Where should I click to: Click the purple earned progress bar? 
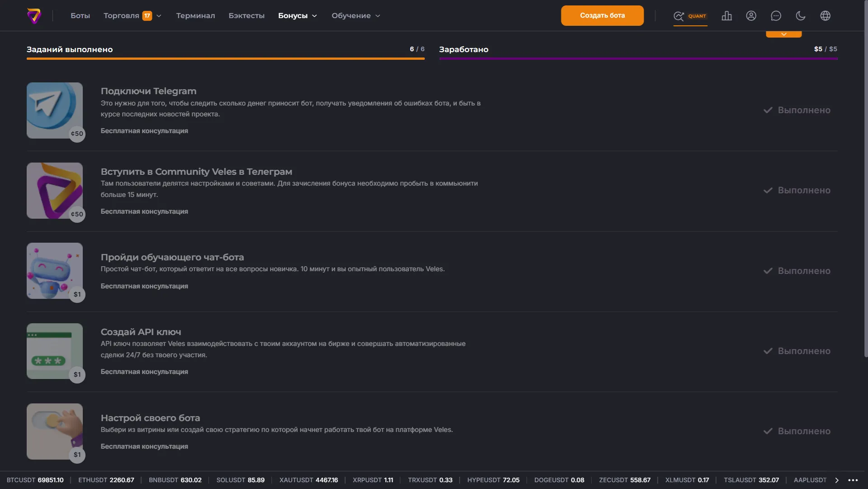638,58
